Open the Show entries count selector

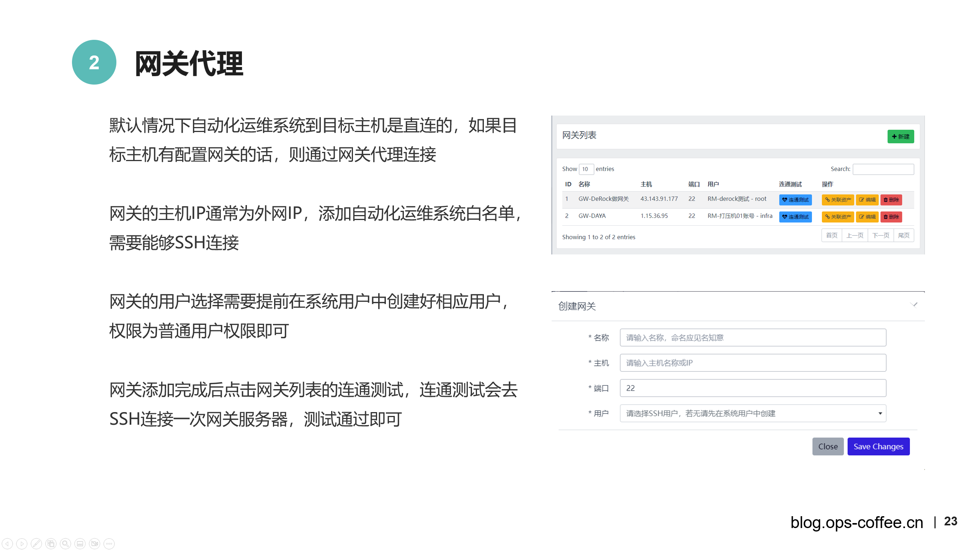[586, 169]
